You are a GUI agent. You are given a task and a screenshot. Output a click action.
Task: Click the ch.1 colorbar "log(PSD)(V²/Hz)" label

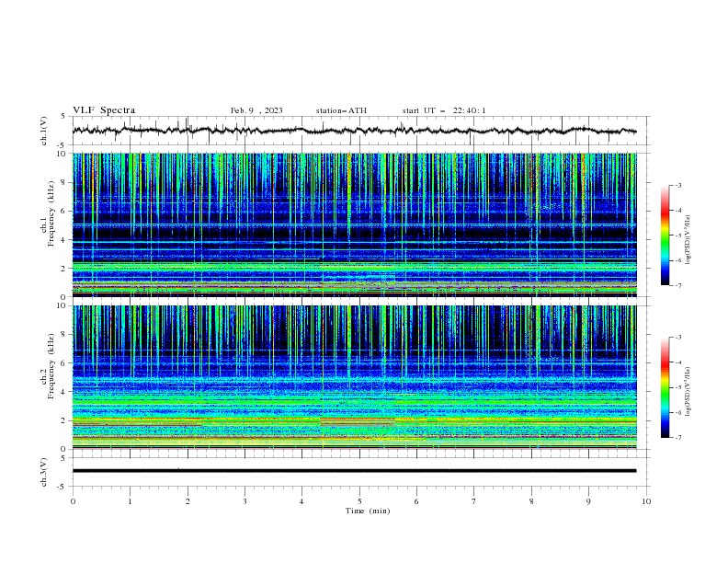pos(688,240)
